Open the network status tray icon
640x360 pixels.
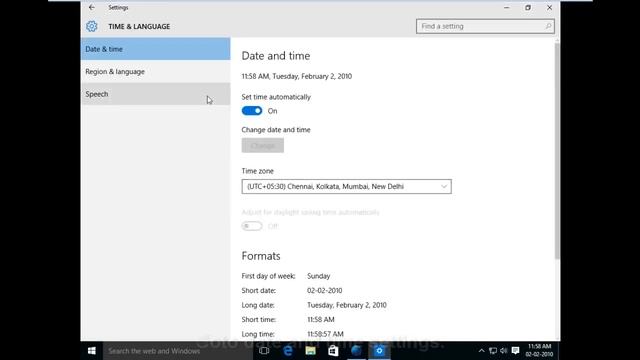tap(493, 351)
